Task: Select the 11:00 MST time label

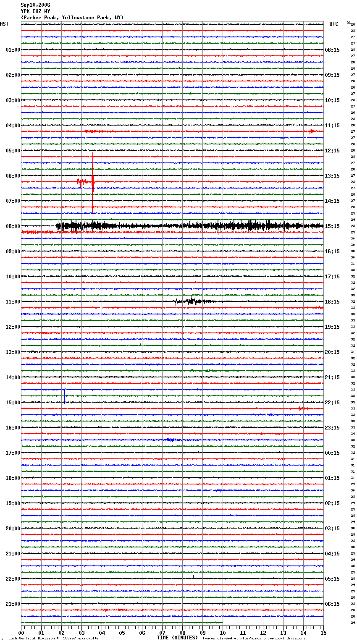Action: 13,302
